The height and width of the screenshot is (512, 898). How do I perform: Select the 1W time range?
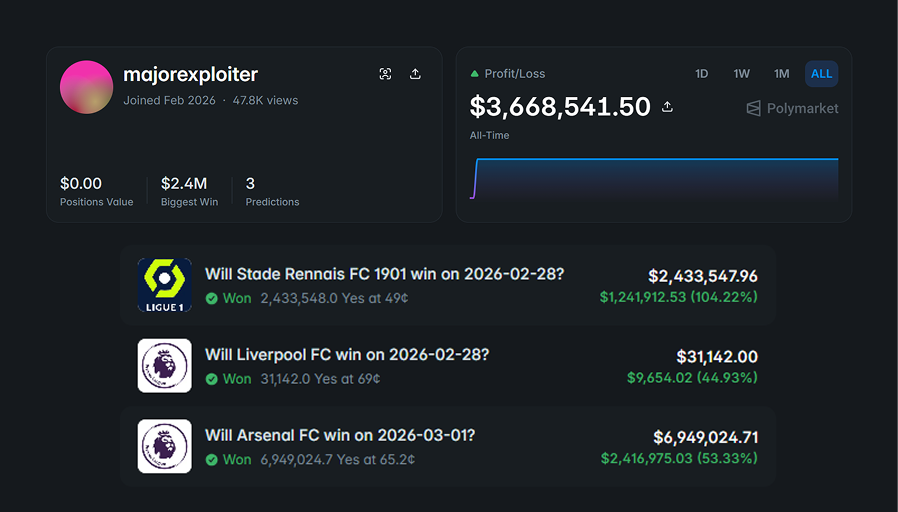point(741,74)
